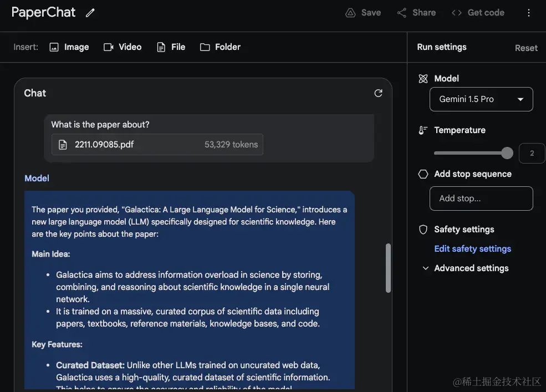Open the three-dot more options menu
This screenshot has height=392, width=546.
tap(529, 13)
